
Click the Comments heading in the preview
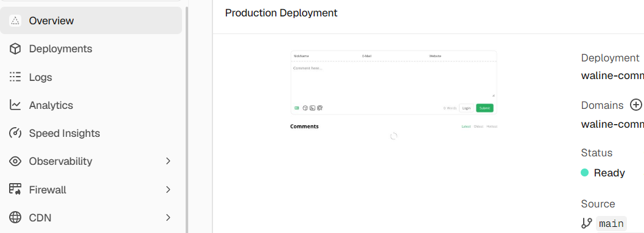coord(304,127)
